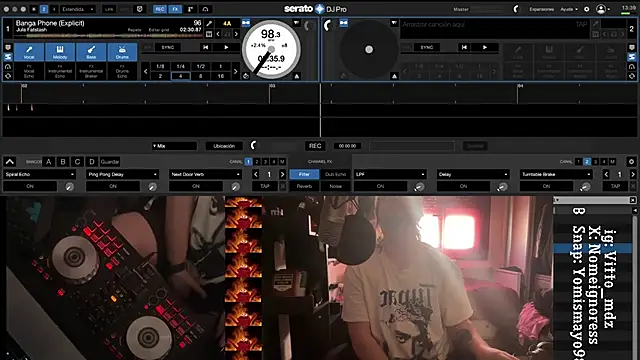Enable SYNC on deck 1
The image size is (640, 360).
coord(168,47)
